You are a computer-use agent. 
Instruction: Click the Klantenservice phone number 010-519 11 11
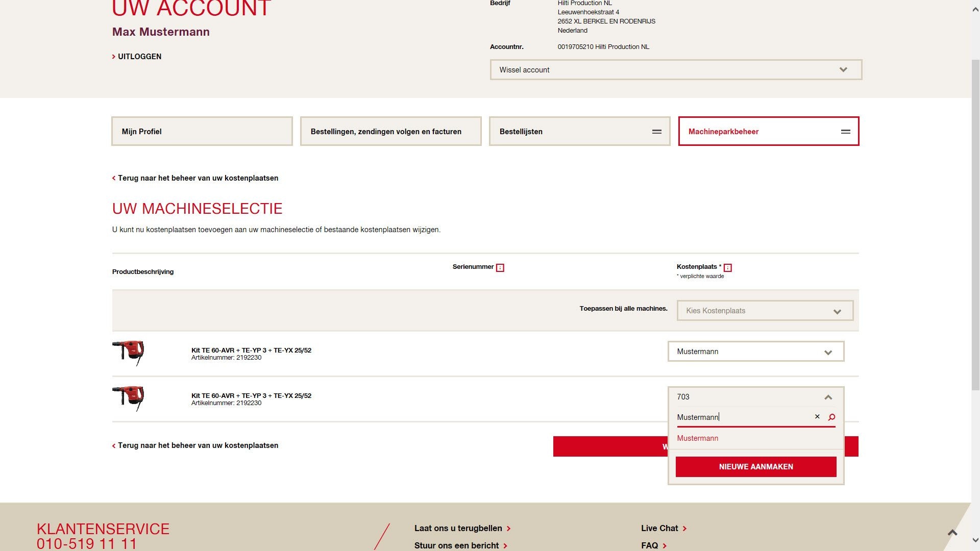[87, 544]
